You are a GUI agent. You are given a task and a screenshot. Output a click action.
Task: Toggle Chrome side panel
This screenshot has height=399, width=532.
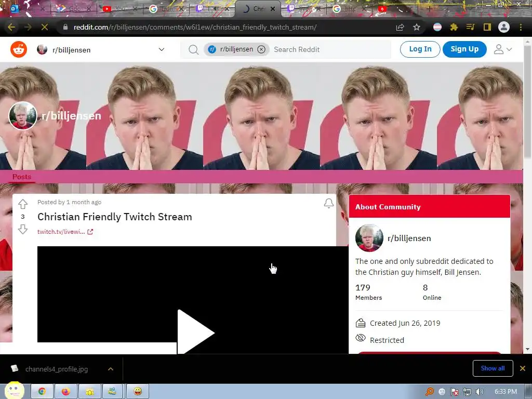(x=487, y=27)
